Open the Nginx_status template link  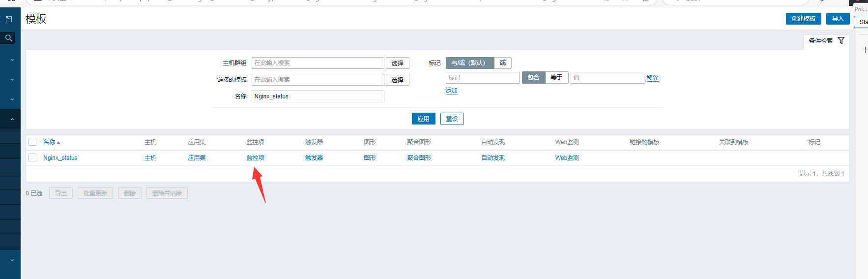60,158
